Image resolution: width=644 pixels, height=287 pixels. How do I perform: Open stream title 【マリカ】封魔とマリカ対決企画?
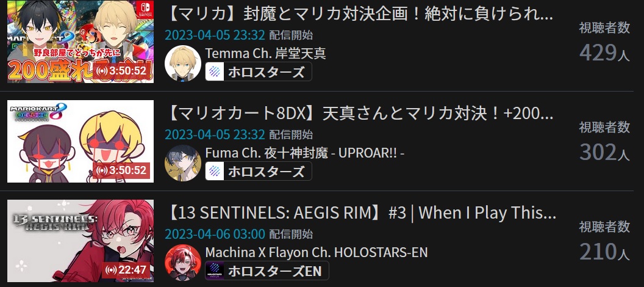click(x=359, y=14)
